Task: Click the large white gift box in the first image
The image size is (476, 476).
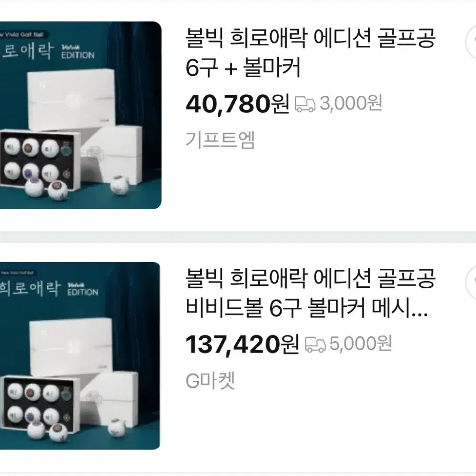Action: [x=71, y=100]
